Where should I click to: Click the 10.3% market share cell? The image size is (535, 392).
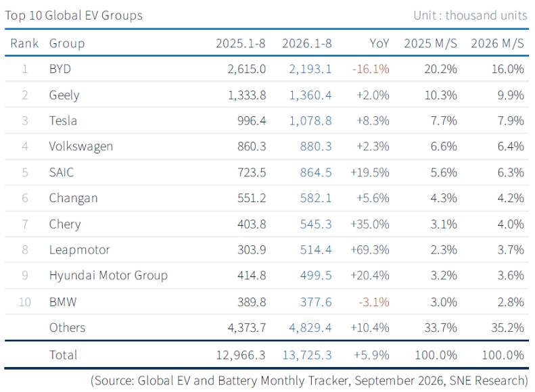click(441, 95)
